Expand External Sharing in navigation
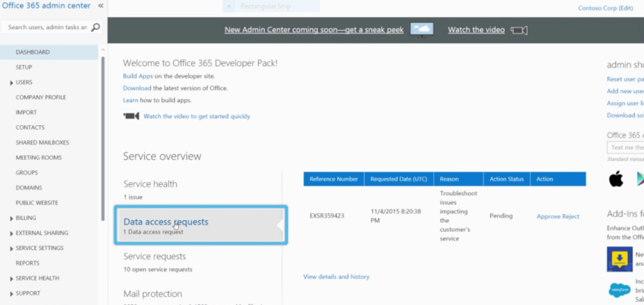The height and width of the screenshot is (305, 644). coord(11,233)
